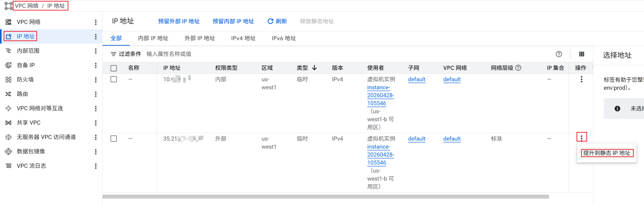The image size is (644, 205).
Task: Click the refresh icon in toolbar
Action: point(270,21)
